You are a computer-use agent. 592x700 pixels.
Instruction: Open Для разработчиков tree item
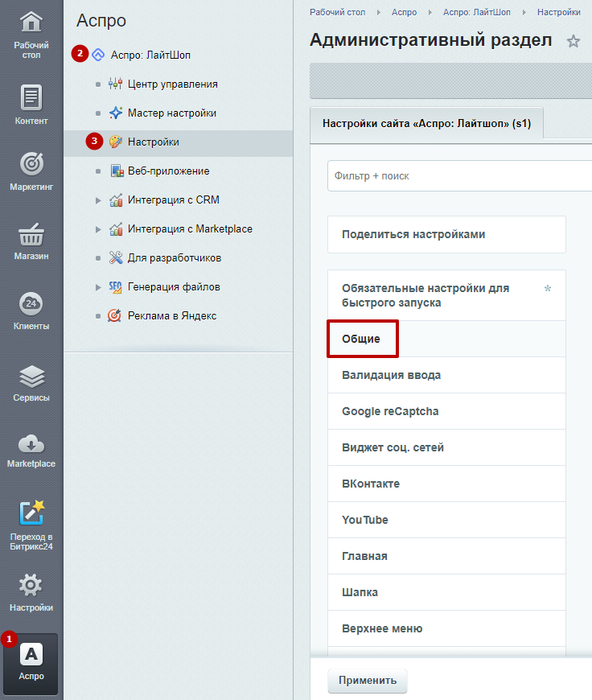tap(175, 258)
